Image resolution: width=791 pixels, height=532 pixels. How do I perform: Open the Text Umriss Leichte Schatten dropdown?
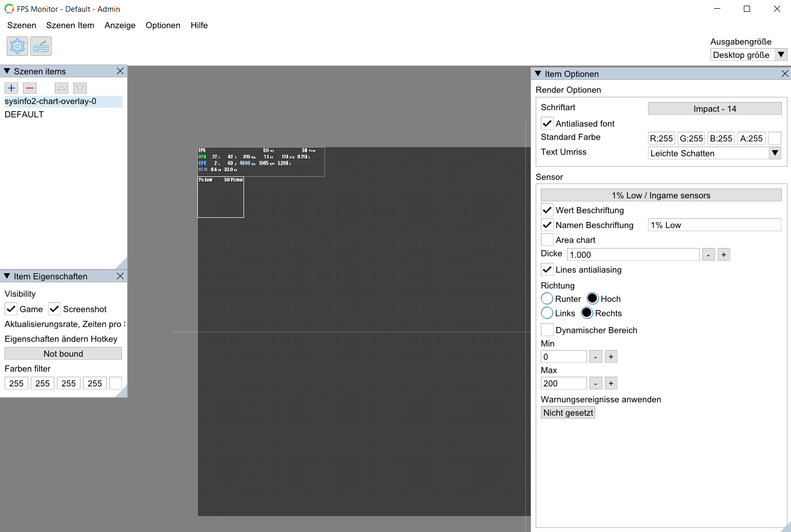click(x=715, y=153)
